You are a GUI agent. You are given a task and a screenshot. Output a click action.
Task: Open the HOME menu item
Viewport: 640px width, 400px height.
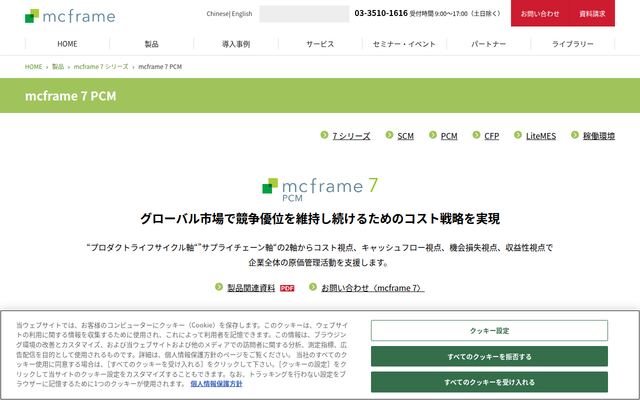coord(67,44)
